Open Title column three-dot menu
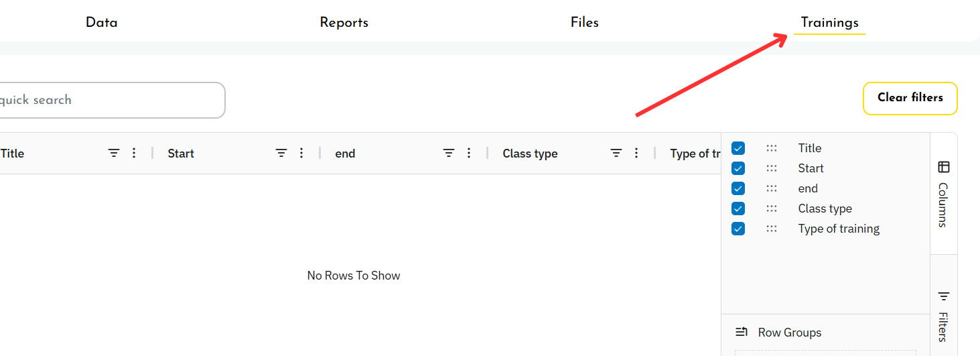Screen dimensions: 980x356 tap(134, 154)
